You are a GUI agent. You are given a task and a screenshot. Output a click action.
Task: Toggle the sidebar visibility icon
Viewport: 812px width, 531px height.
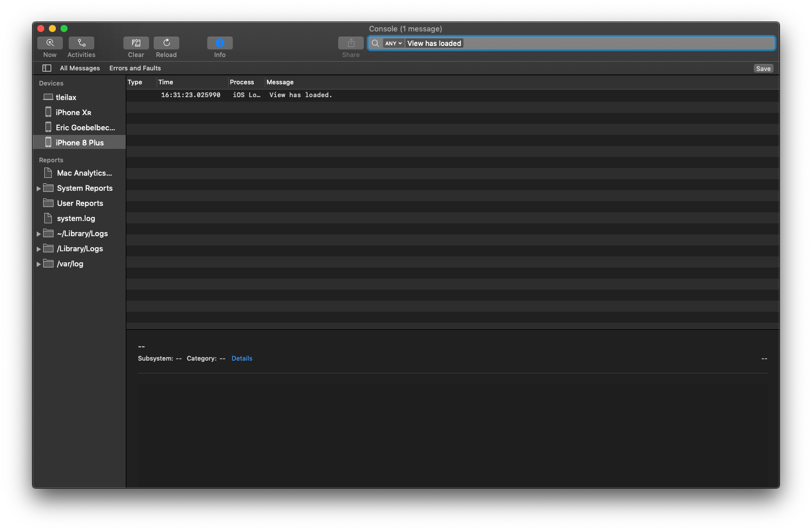coord(47,68)
